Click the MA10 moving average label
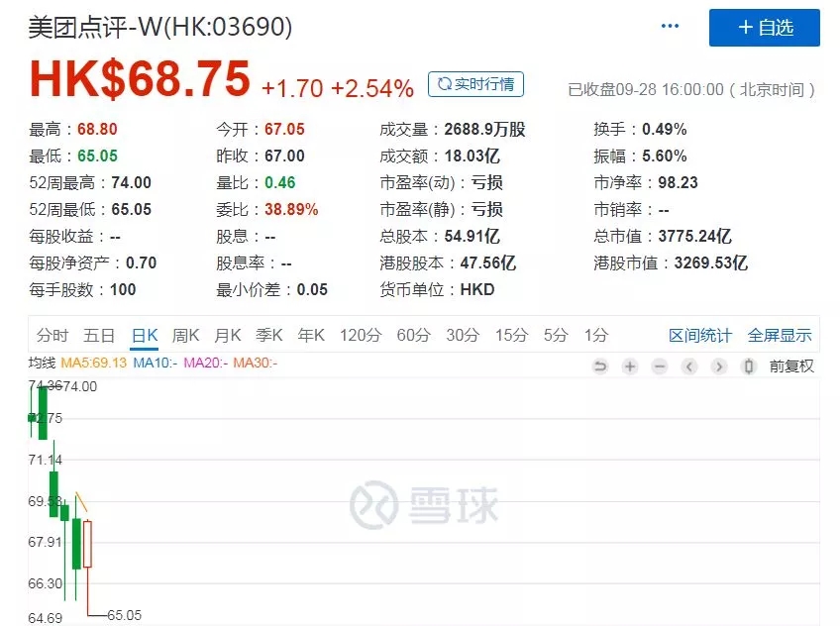This screenshot has height=626, width=840. 155,364
